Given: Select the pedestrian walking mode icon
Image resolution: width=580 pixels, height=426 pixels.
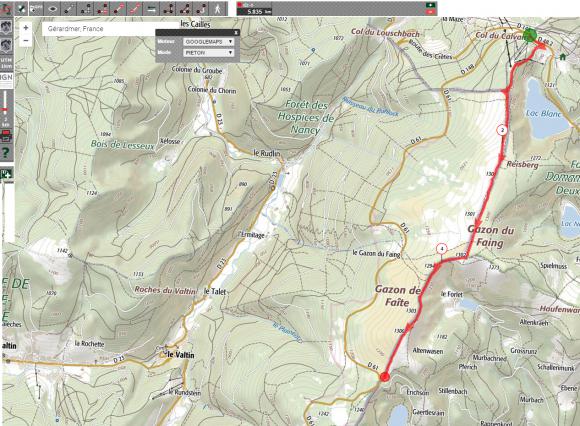Looking at the screenshot, I should click(x=218, y=9).
